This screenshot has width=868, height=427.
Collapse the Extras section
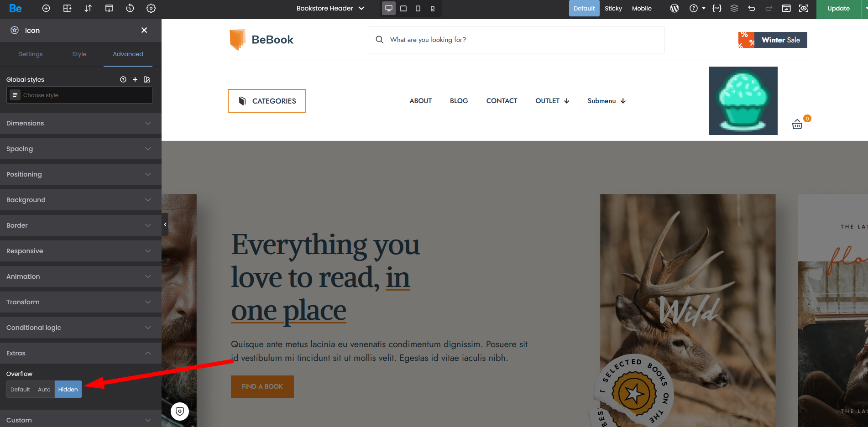pyautogui.click(x=81, y=353)
